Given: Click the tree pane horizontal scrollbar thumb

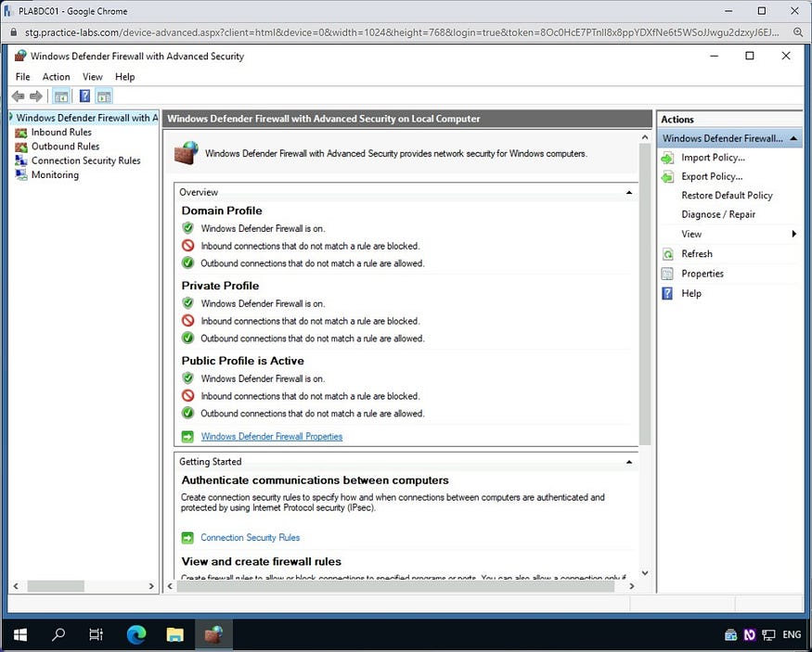Looking at the screenshot, I should (56, 586).
